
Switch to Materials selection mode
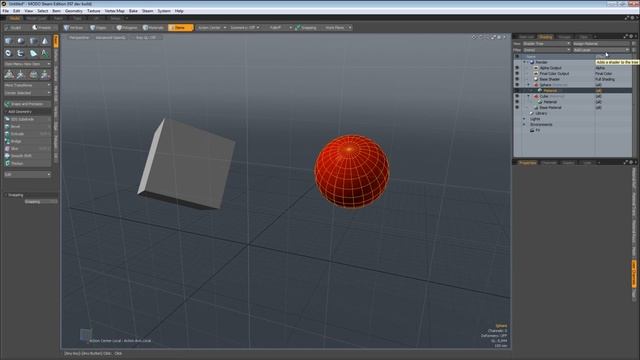(153, 28)
